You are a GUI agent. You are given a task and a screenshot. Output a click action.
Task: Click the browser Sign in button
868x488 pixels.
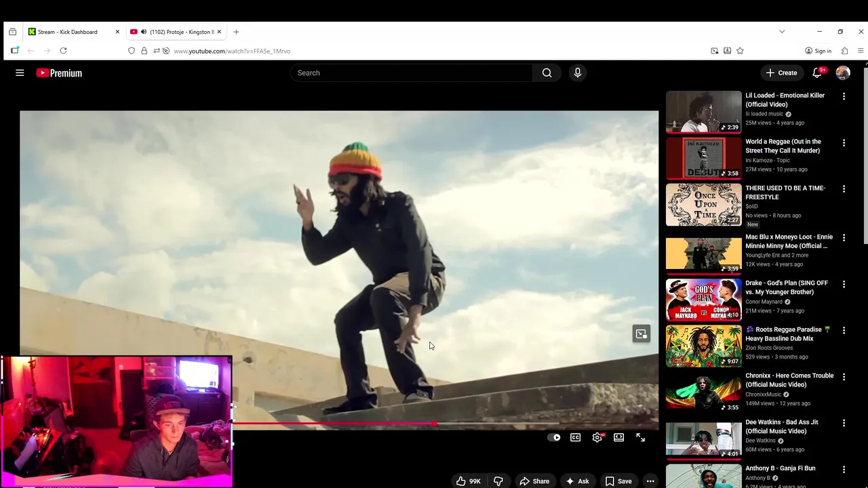pos(818,51)
